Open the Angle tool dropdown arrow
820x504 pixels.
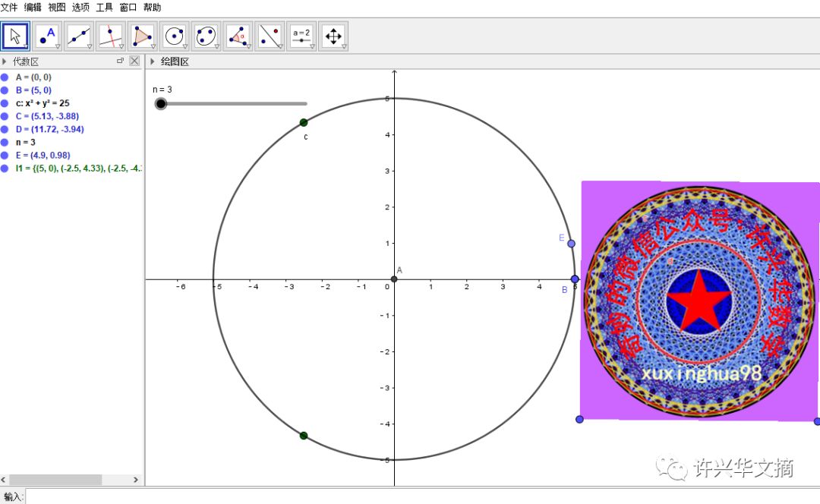tap(248, 46)
